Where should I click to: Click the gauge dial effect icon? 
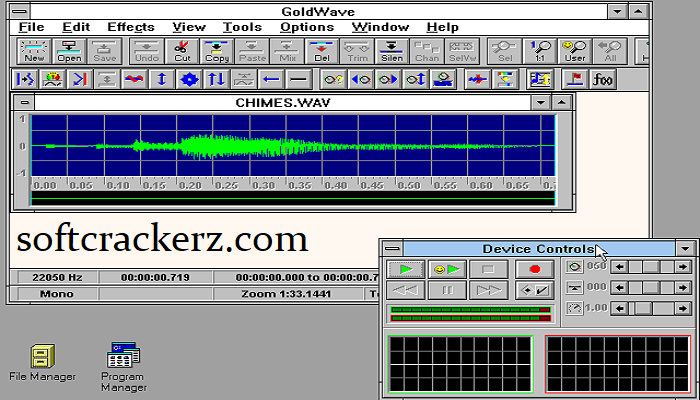[52, 79]
